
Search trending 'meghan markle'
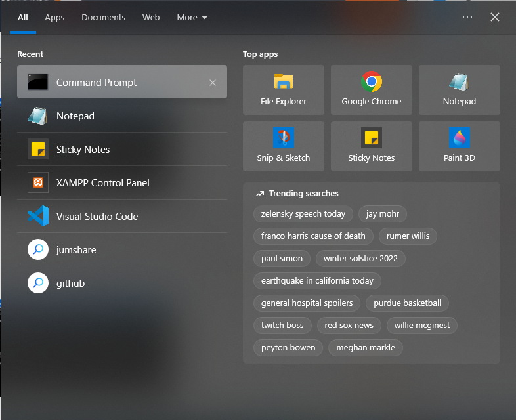(x=365, y=348)
